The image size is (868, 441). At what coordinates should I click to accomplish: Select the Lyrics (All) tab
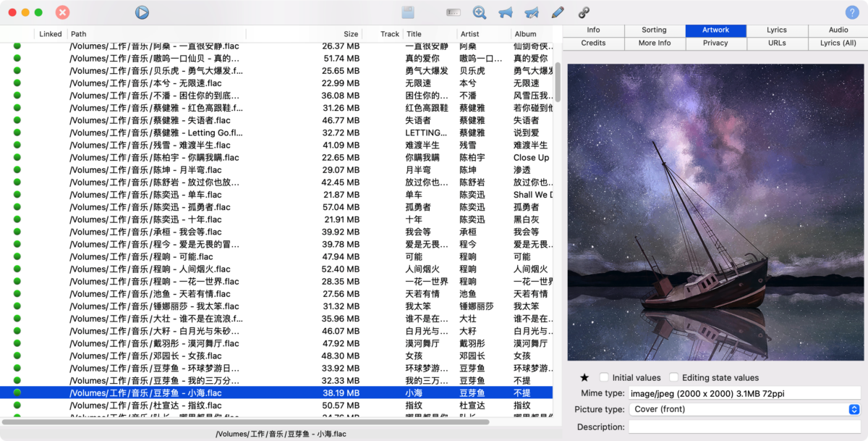point(838,43)
